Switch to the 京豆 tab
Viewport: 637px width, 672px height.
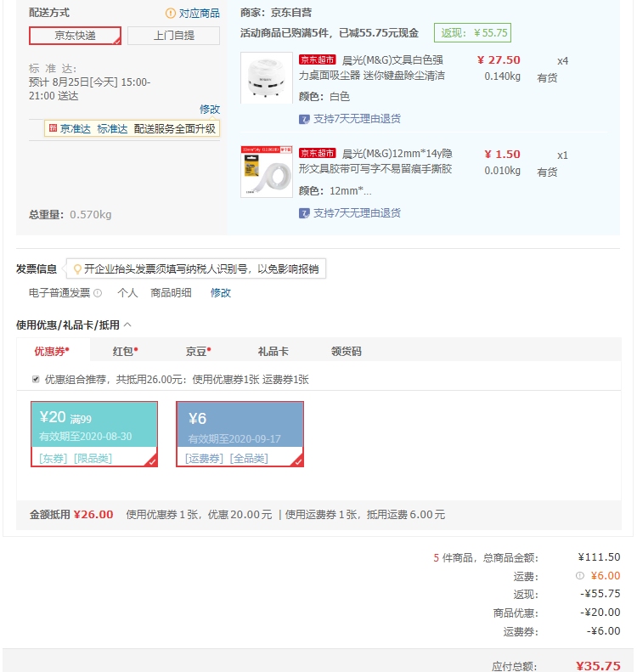198,352
